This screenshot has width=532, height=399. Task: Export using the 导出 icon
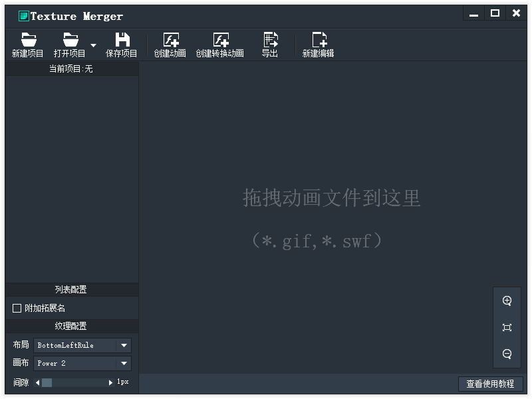271,40
